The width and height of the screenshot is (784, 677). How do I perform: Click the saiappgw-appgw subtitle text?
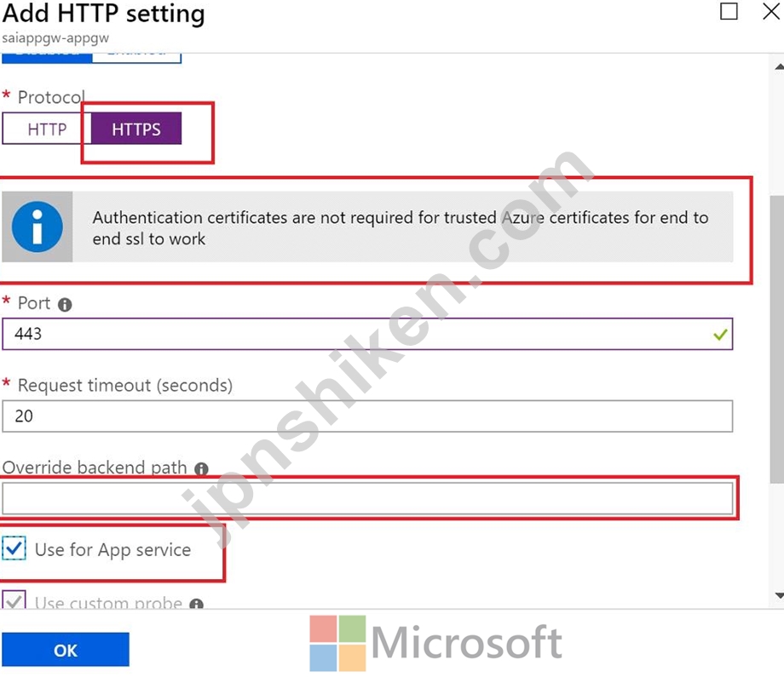point(55,38)
